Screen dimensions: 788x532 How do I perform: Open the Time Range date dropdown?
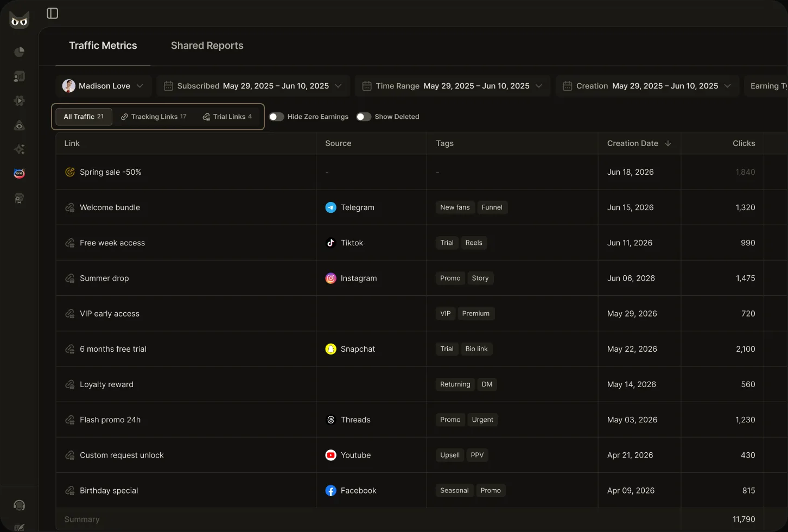(x=453, y=86)
